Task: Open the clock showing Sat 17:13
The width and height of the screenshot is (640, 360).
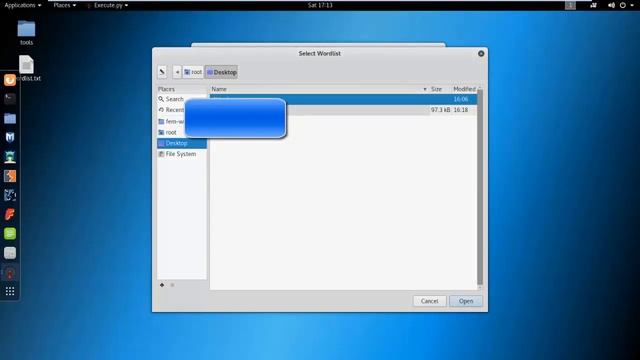Action: click(320, 5)
